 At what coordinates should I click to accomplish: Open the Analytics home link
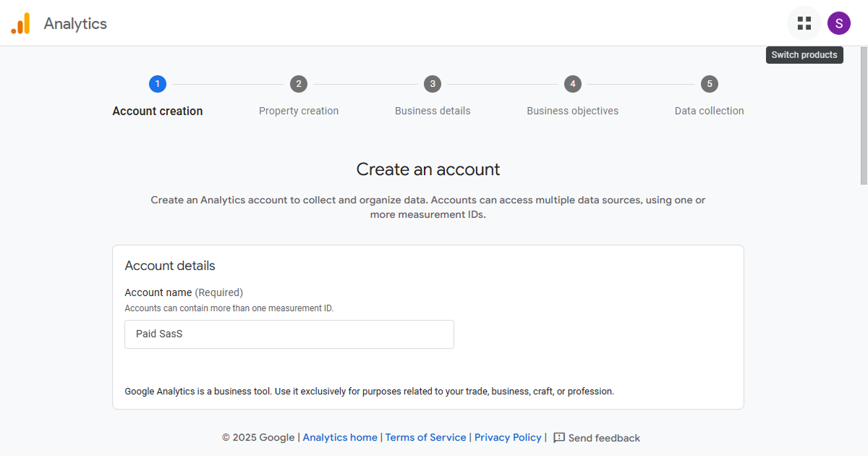point(340,437)
